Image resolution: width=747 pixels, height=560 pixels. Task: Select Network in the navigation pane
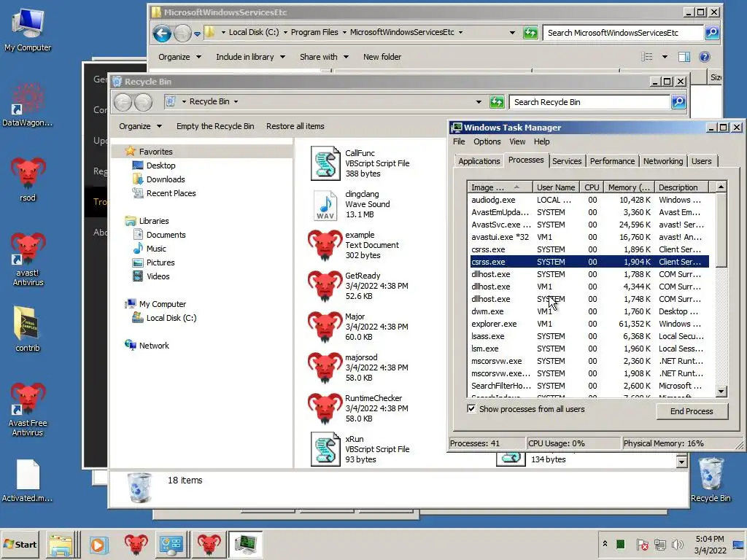point(153,345)
